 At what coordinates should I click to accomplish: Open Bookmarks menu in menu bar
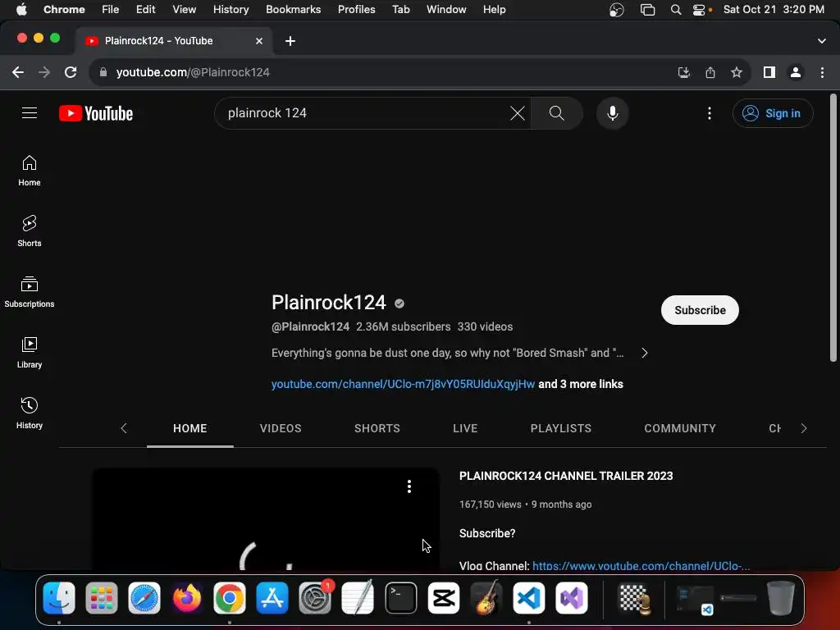[x=293, y=10]
